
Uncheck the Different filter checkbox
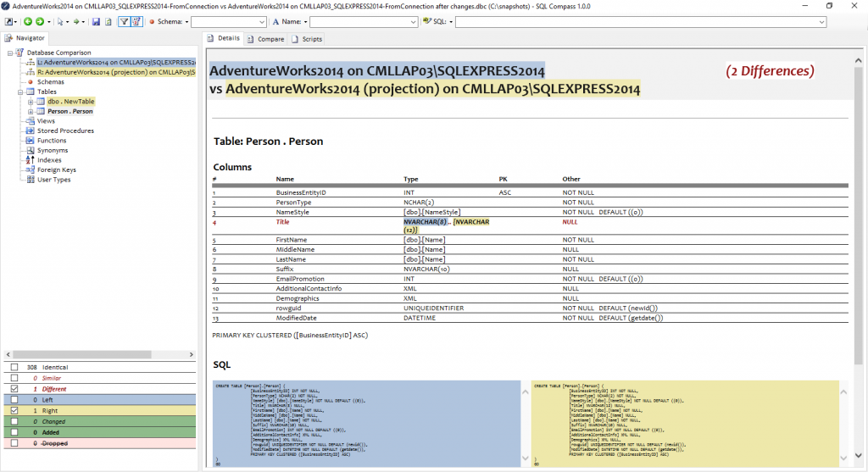coord(14,389)
